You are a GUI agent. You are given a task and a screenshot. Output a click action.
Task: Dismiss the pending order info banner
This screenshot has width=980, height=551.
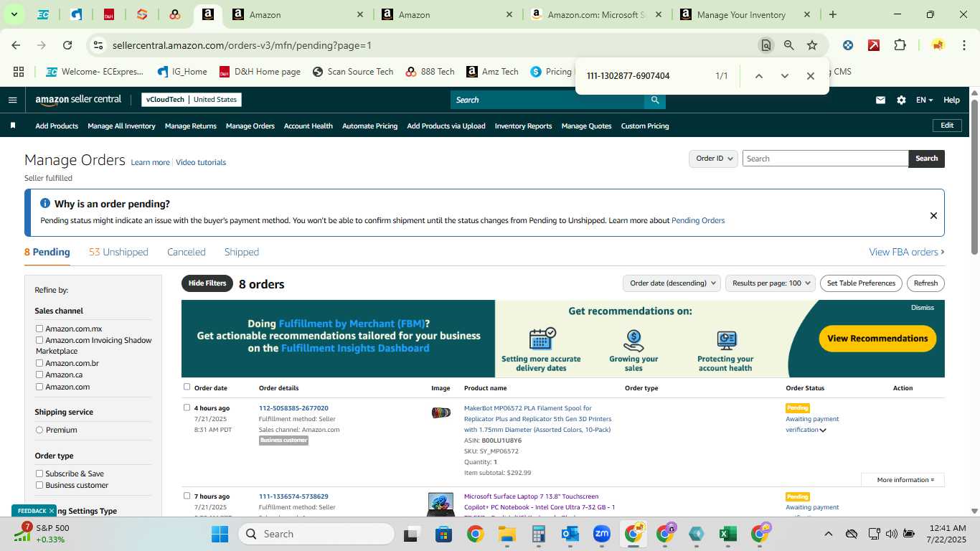(933, 215)
